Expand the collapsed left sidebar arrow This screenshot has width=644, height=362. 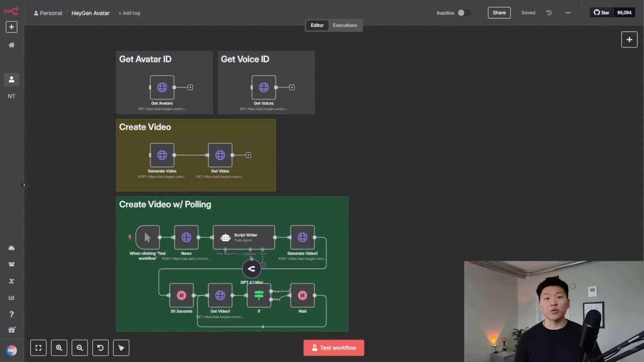pyautogui.click(x=24, y=185)
